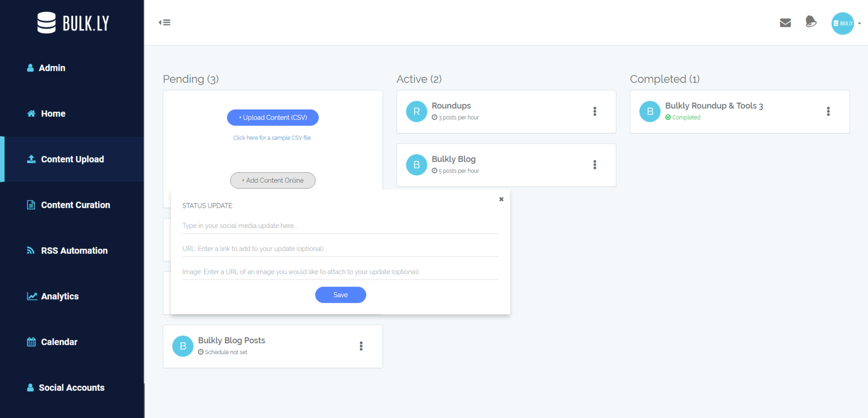Click the RSS feed icon
Viewport: 868px width, 418px height.
[x=31, y=250]
